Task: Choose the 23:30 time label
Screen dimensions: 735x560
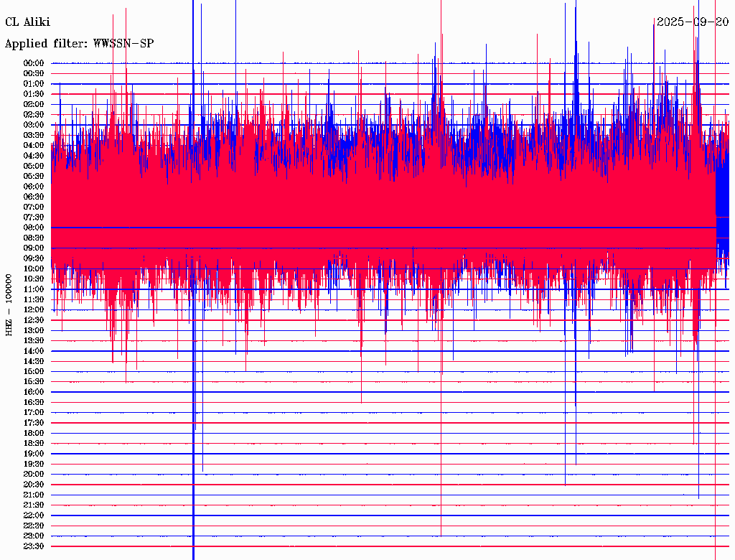Action: click(x=34, y=546)
